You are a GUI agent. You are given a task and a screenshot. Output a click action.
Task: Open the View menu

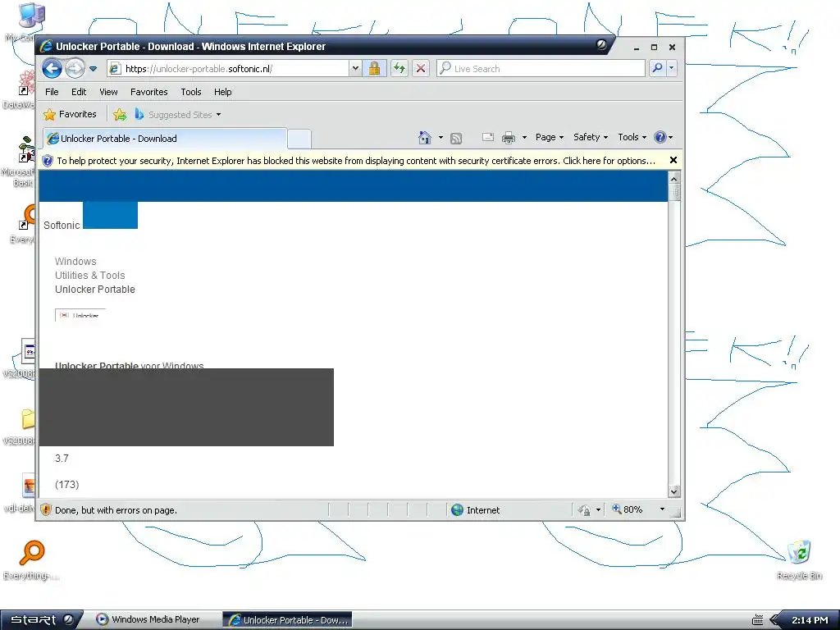click(108, 92)
